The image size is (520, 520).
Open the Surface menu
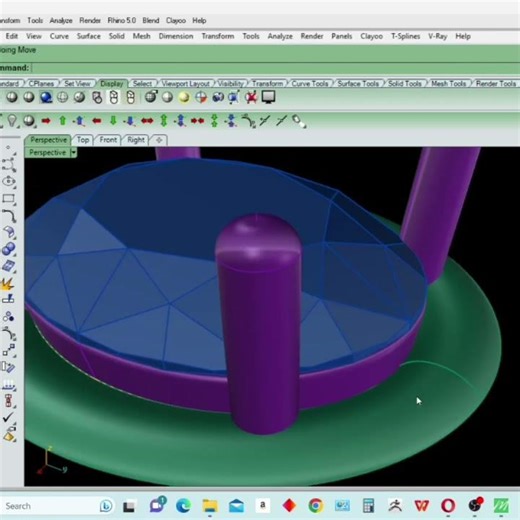[x=89, y=36]
